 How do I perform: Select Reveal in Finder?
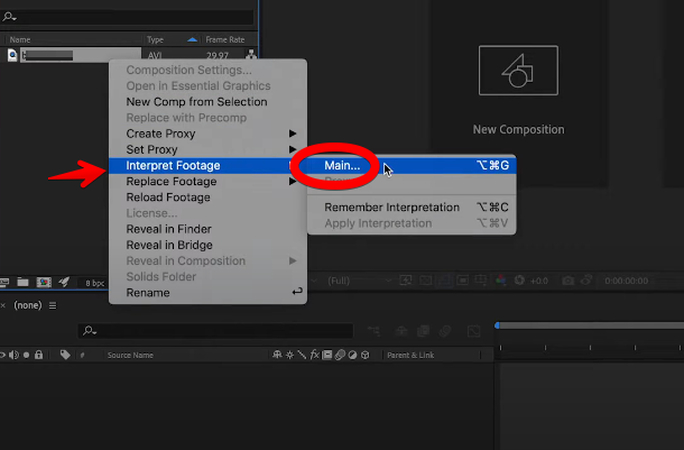pyautogui.click(x=208, y=229)
